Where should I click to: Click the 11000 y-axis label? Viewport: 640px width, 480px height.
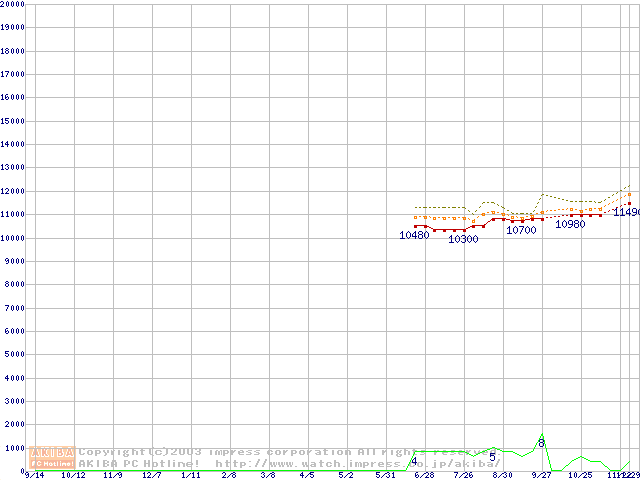(12, 215)
